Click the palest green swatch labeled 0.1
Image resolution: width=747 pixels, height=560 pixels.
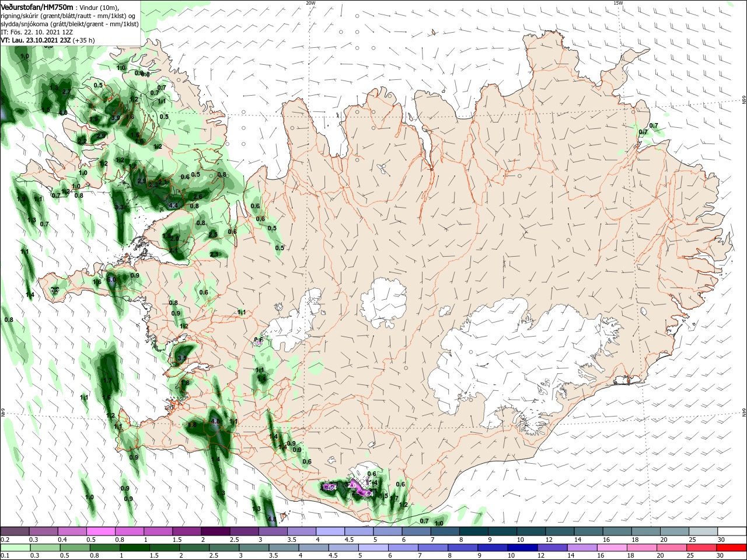[15, 548]
